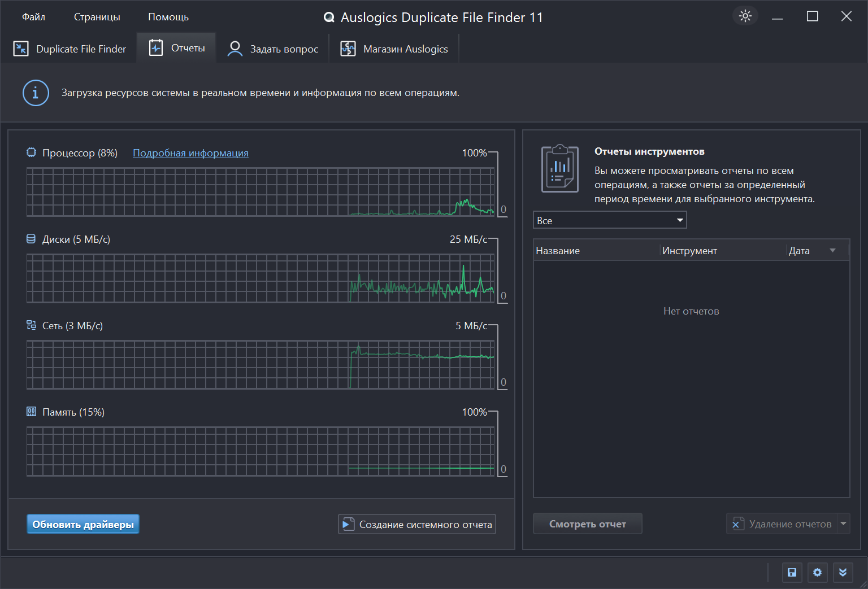The image size is (868, 589).
Task: Click the blue info circle icon
Action: [36, 93]
